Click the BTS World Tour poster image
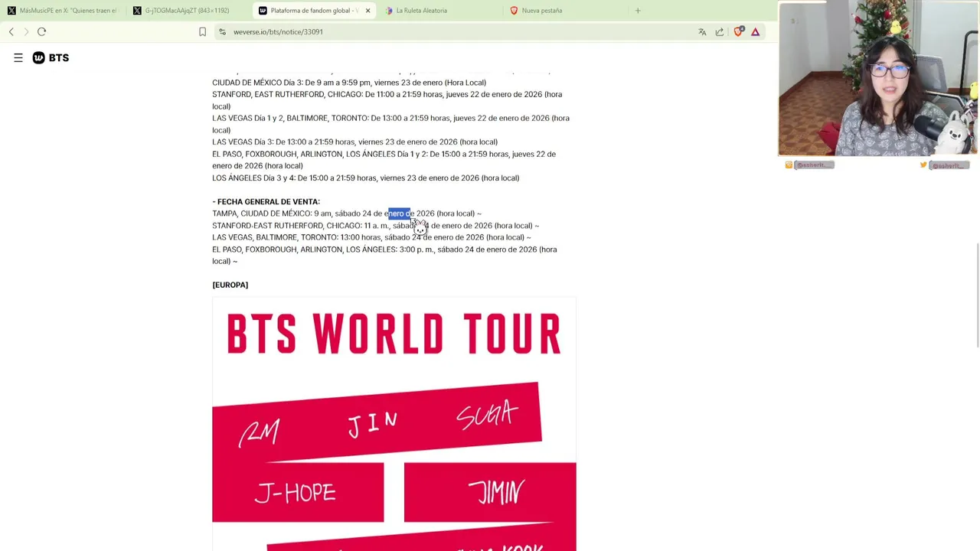This screenshot has height=551, width=980. pyautogui.click(x=394, y=424)
